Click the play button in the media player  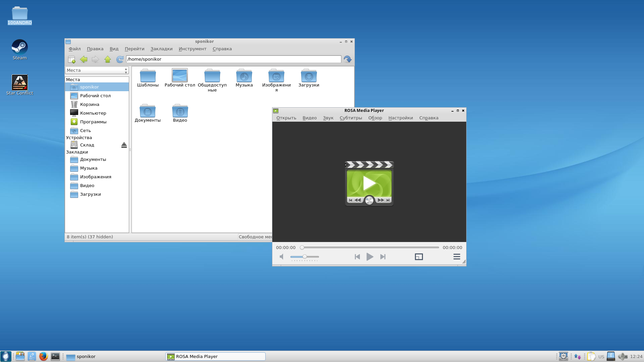pos(370,257)
